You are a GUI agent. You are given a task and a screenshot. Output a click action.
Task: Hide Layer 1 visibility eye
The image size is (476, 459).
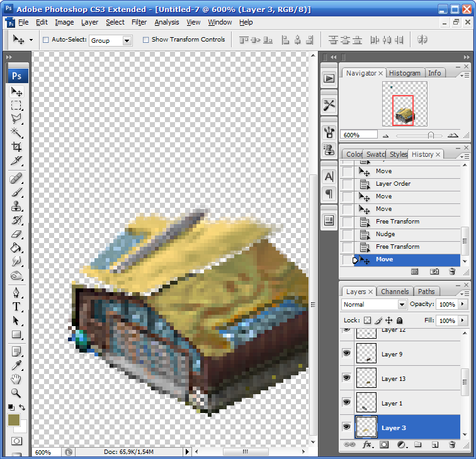(x=347, y=402)
